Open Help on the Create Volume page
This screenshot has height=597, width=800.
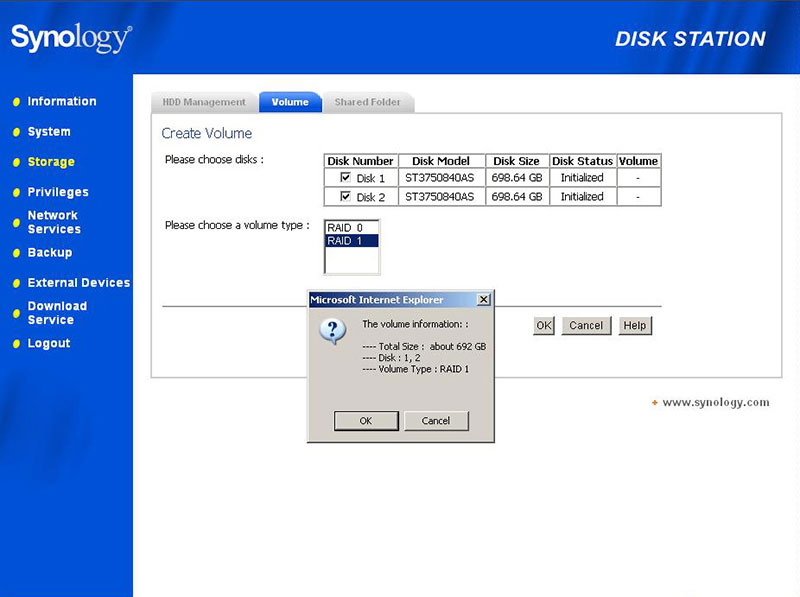[x=635, y=326]
